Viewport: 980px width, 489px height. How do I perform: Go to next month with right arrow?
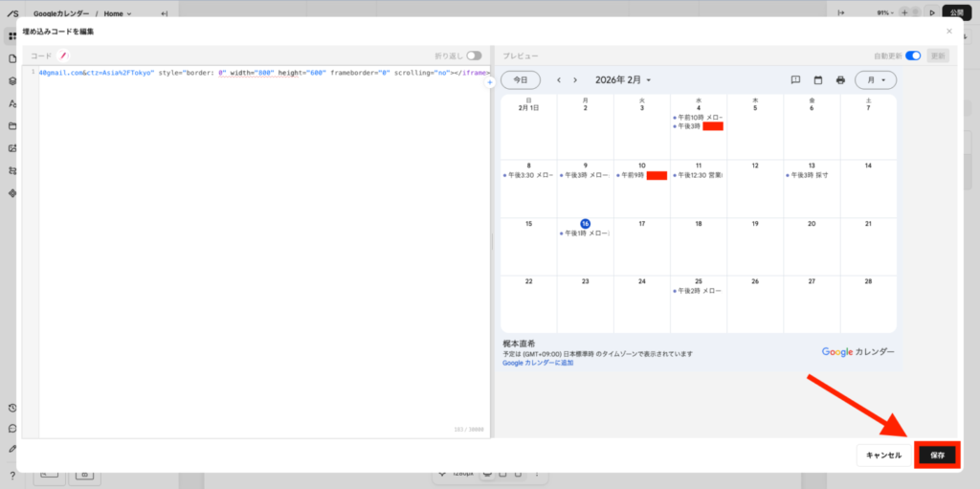[x=575, y=80]
